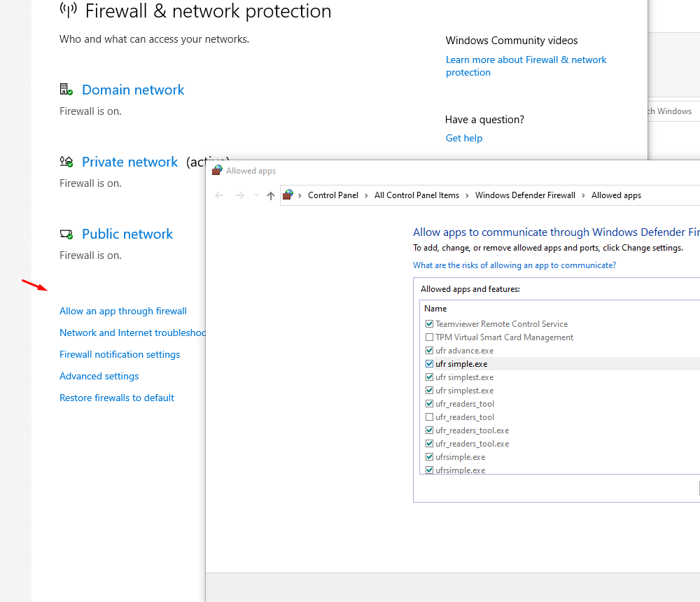Go up one level in Control Panel
Image resolution: width=700 pixels, height=602 pixels.
coord(270,195)
